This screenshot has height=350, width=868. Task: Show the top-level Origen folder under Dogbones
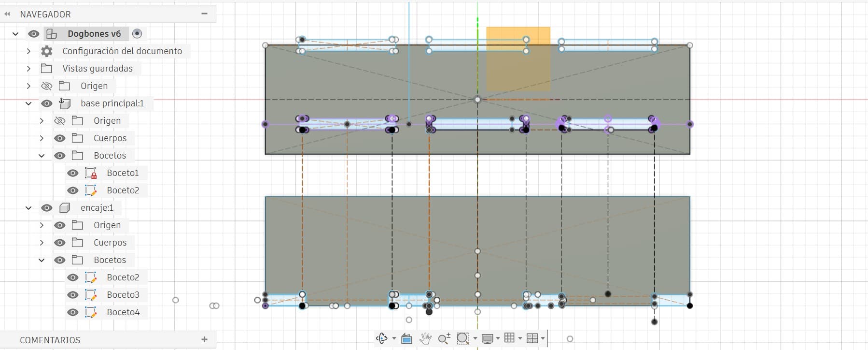coord(46,86)
